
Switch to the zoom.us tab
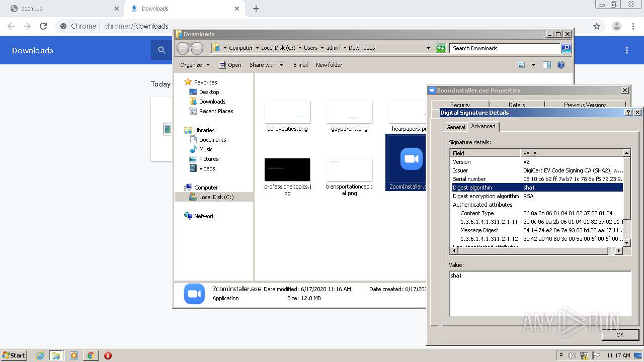[x=63, y=9]
